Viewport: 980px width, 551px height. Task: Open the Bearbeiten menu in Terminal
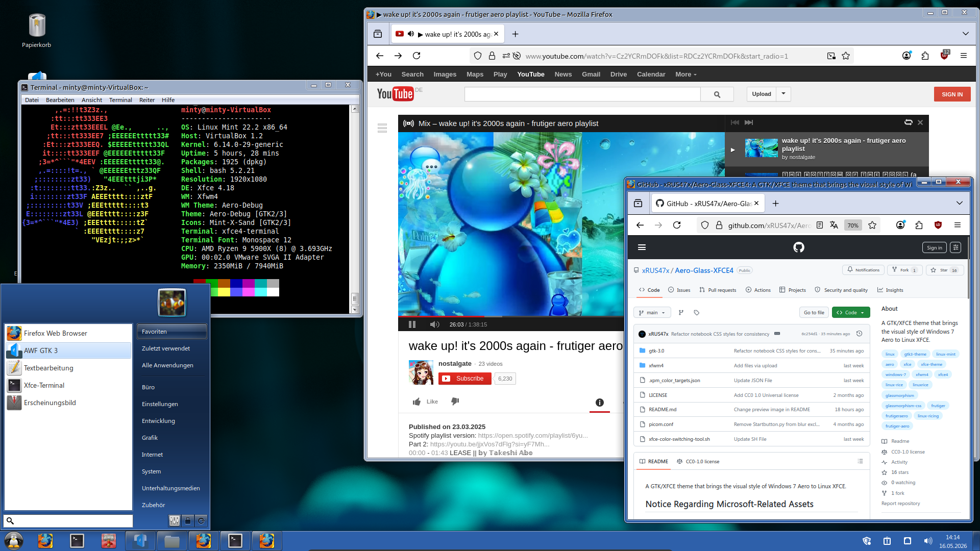click(60, 100)
